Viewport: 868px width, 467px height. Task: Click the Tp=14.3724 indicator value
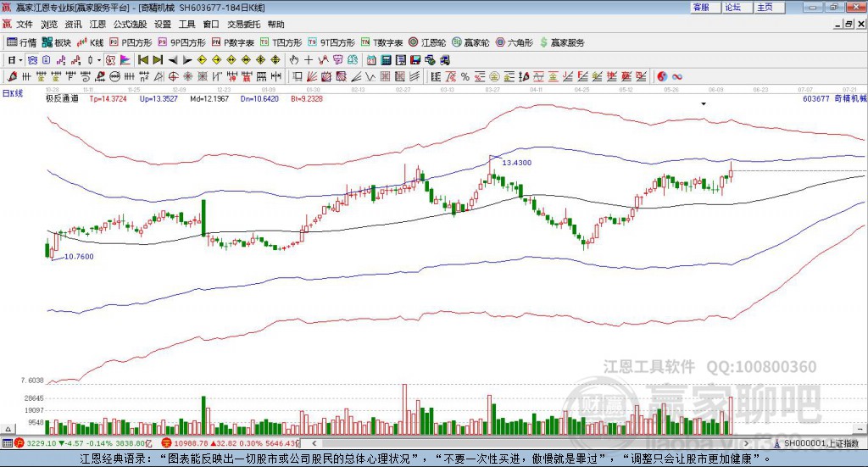pyautogui.click(x=108, y=98)
